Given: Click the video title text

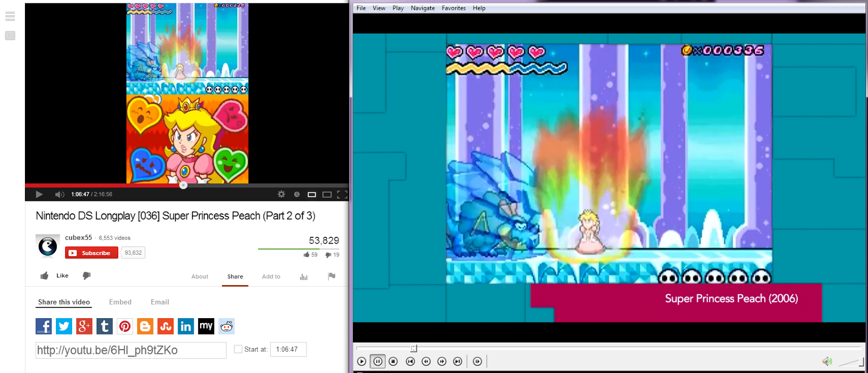Looking at the screenshot, I should (x=175, y=216).
